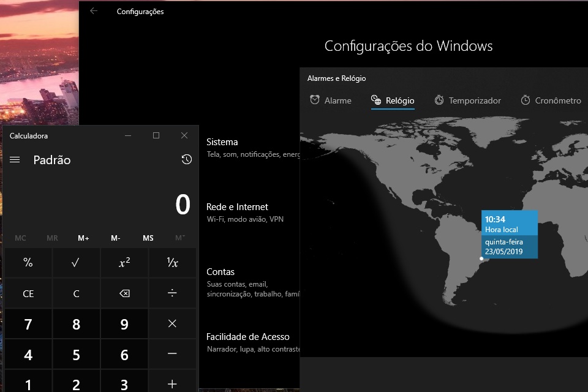Screen dimensions: 588x392
Task: Click the Temporizador timer icon
Action: tap(439, 100)
